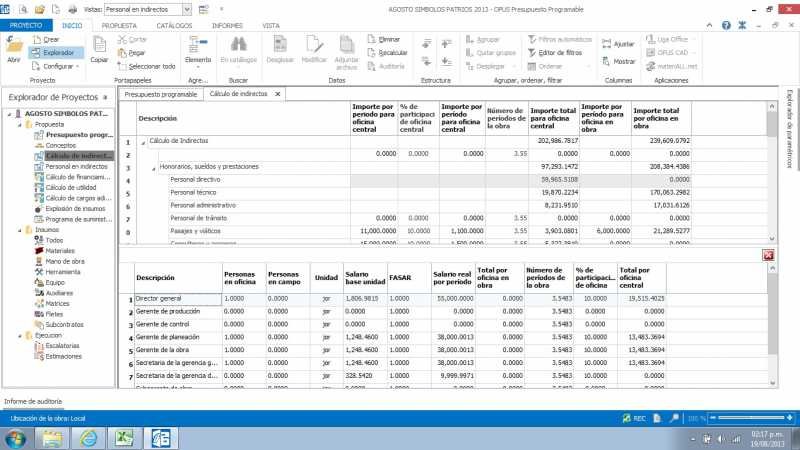Click the Director general description cell
This screenshot has width=800, height=450.
tap(176, 299)
